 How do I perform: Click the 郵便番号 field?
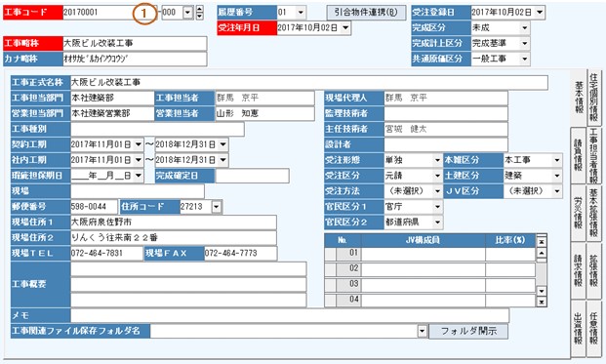(x=94, y=207)
